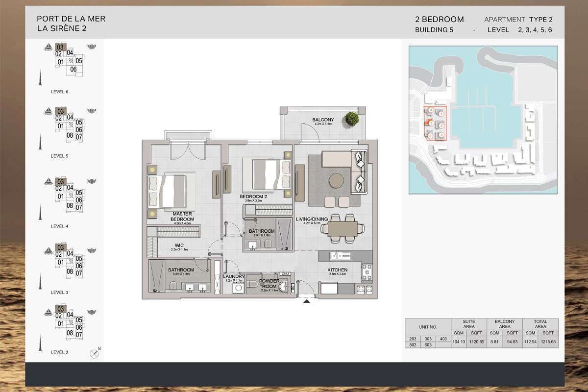Click the Total Area column header

[540, 324]
